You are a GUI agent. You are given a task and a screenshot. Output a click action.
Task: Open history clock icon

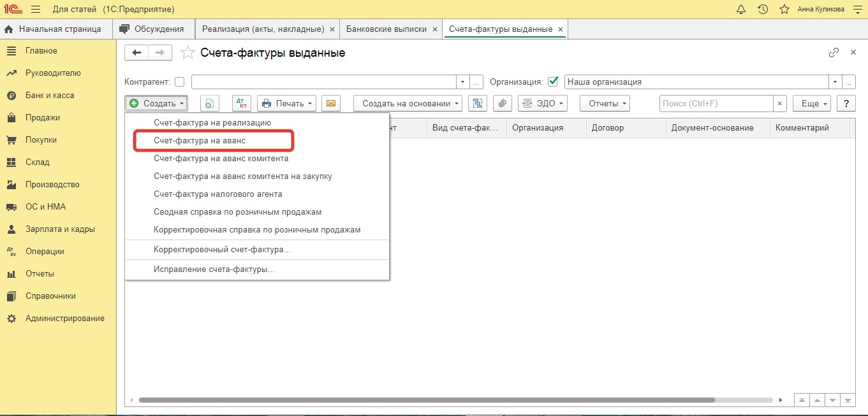(763, 10)
